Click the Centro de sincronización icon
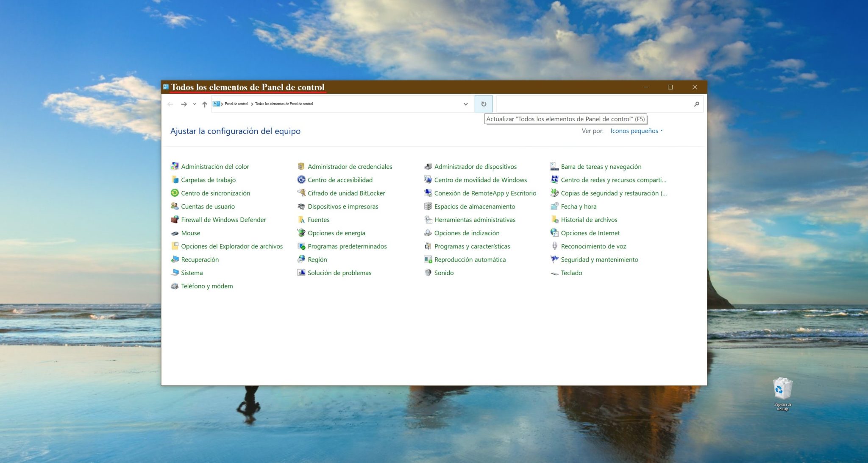 [175, 193]
